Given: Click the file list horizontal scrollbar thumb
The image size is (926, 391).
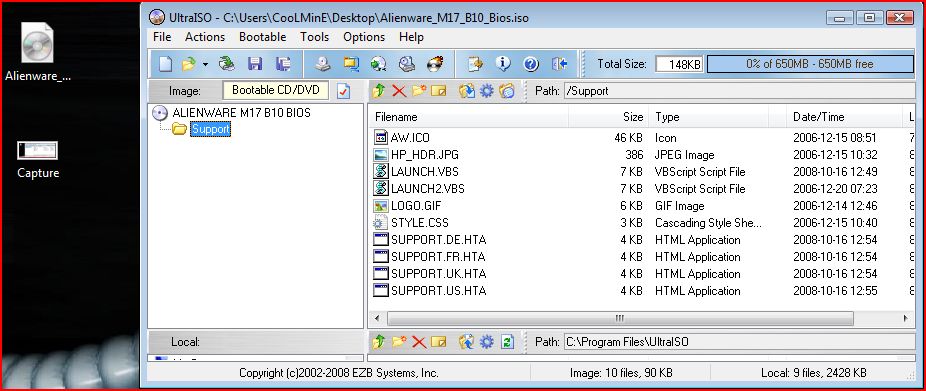Looking at the screenshot, I should [620, 318].
